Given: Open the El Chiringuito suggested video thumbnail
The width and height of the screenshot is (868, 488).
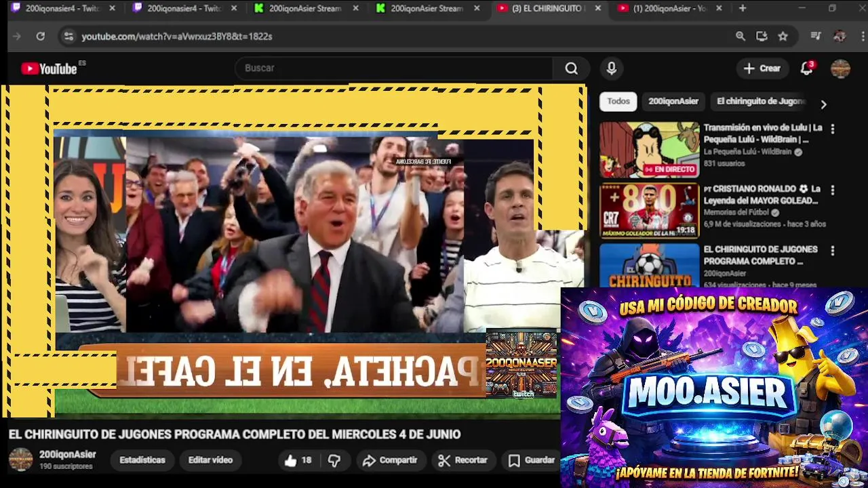Looking at the screenshot, I should point(649,266).
